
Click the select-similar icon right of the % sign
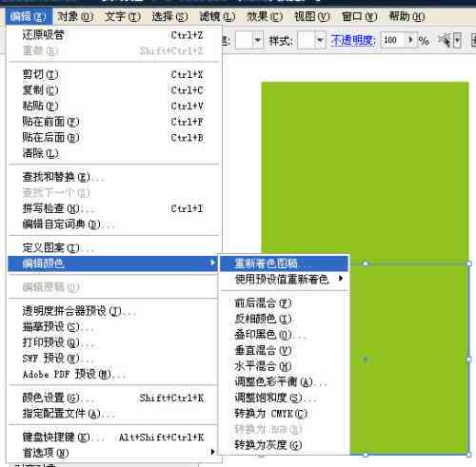445,40
